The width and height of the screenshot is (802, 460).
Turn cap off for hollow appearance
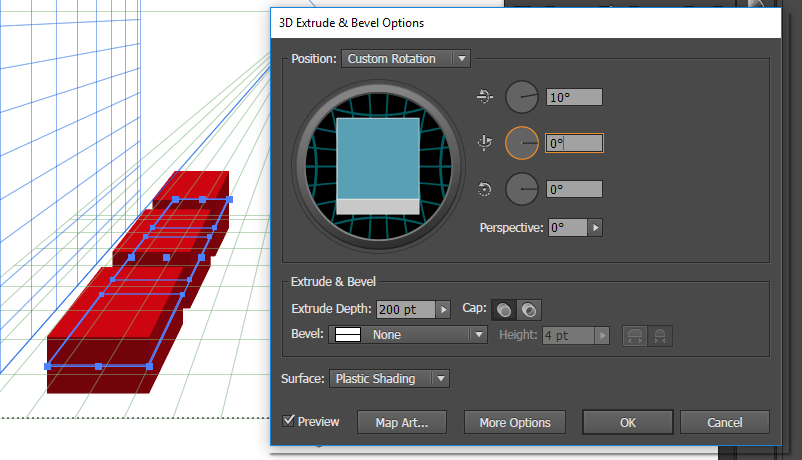[x=529, y=310]
